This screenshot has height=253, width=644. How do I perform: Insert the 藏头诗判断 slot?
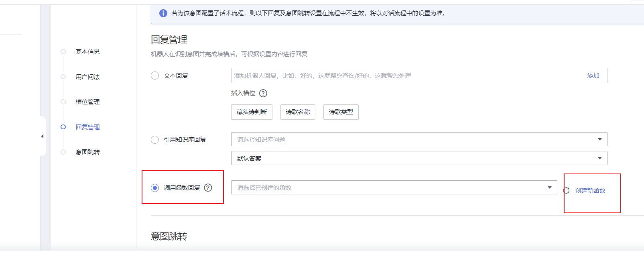tap(252, 112)
